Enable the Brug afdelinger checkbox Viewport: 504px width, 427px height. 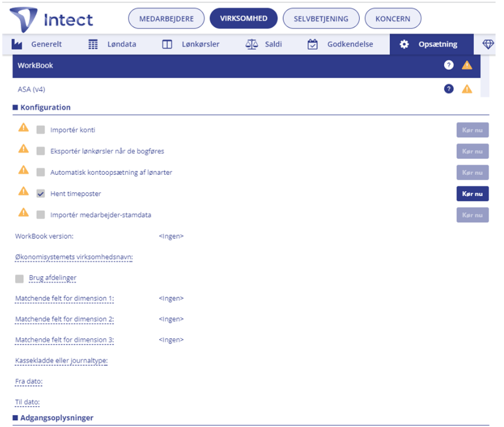tap(19, 279)
